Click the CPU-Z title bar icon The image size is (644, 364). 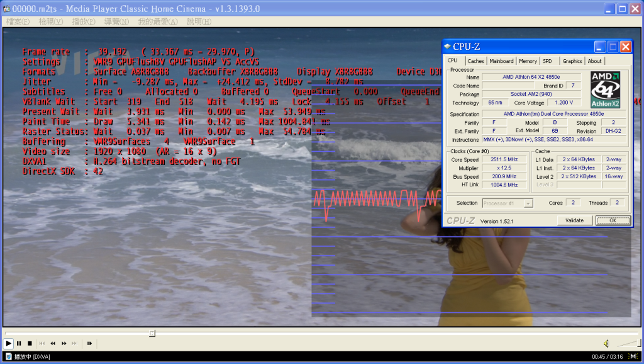pyautogui.click(x=447, y=47)
